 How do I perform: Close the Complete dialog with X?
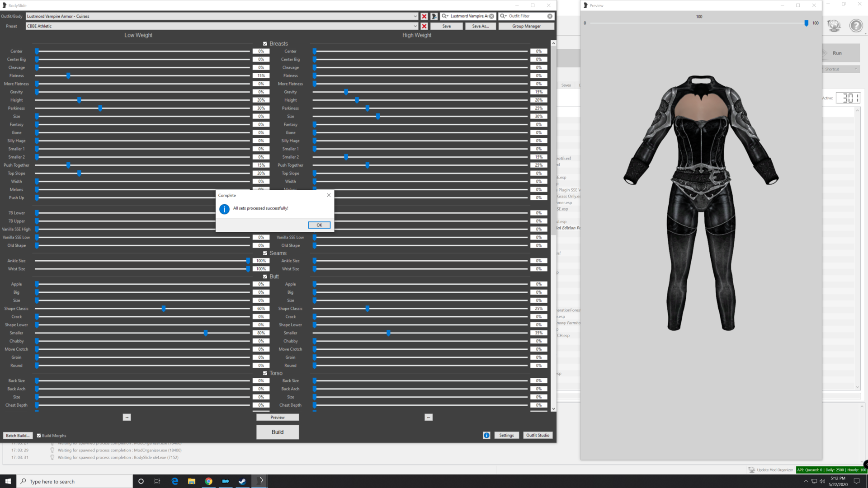tap(329, 195)
